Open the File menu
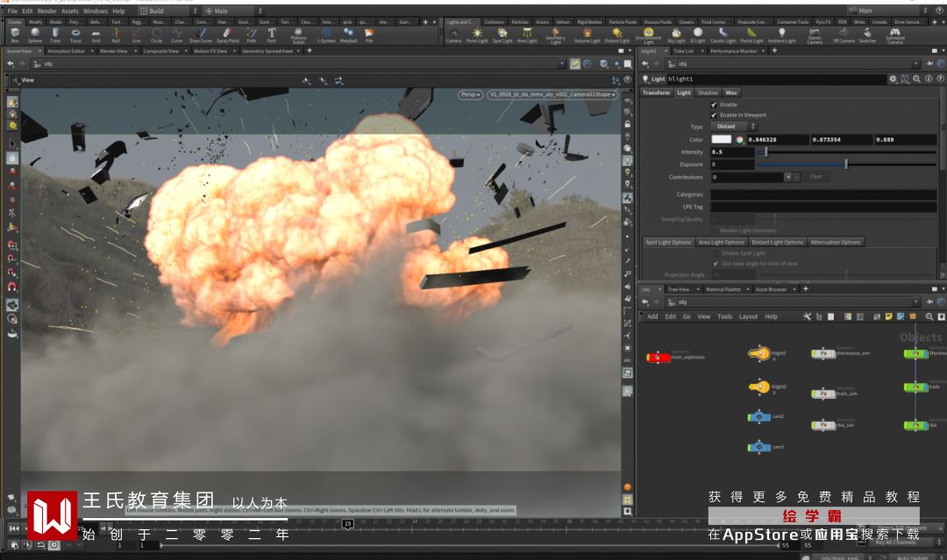Screen dimensions: 947x560 (x=12, y=11)
